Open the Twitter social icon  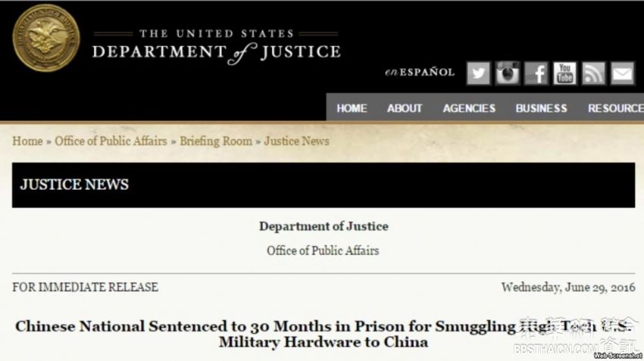[x=478, y=73]
